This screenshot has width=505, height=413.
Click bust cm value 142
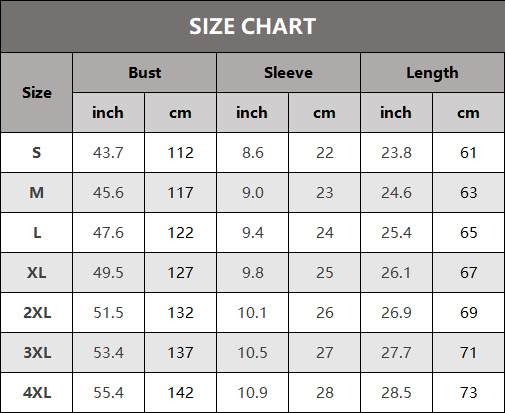[x=180, y=393]
